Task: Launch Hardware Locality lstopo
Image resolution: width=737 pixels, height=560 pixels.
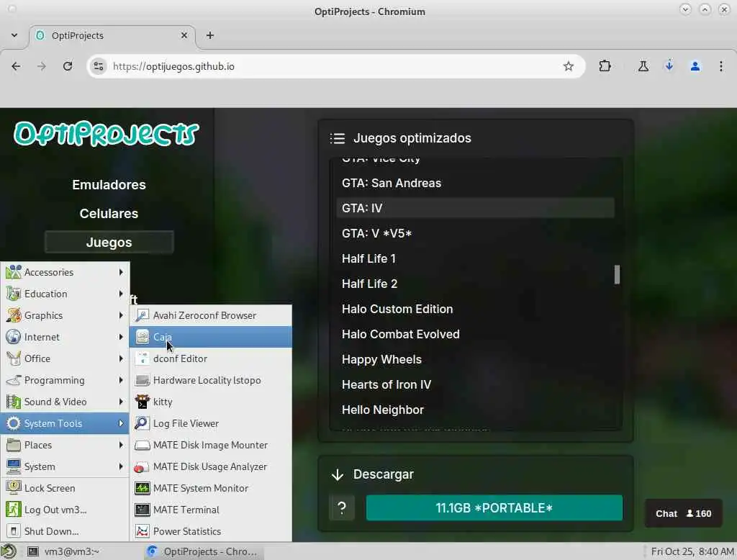Action: [211, 380]
